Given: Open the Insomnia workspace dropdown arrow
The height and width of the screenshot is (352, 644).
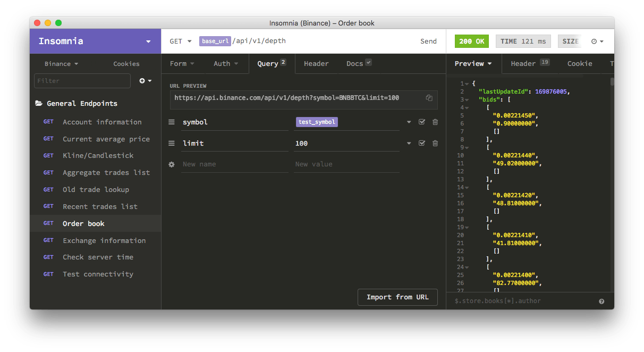Looking at the screenshot, I should 148,41.
